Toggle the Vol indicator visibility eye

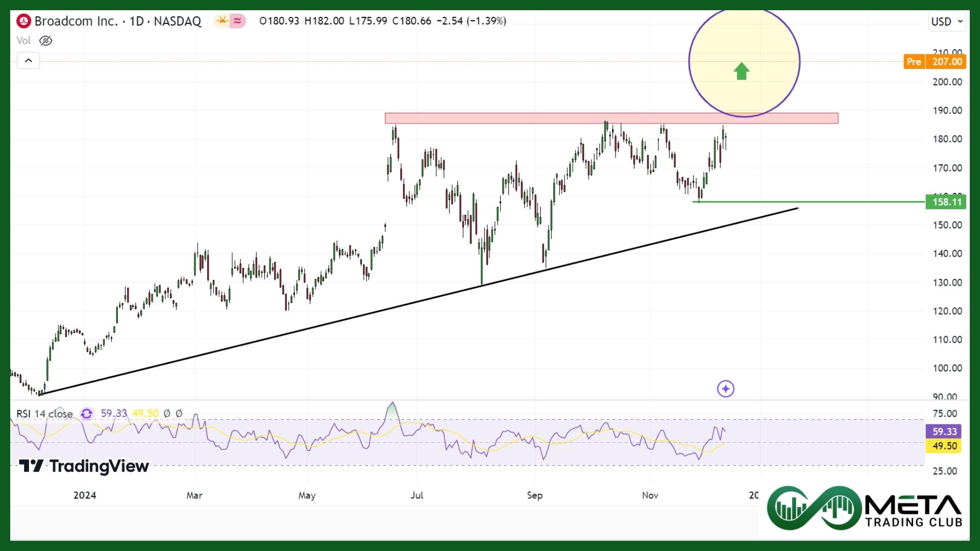coord(45,41)
